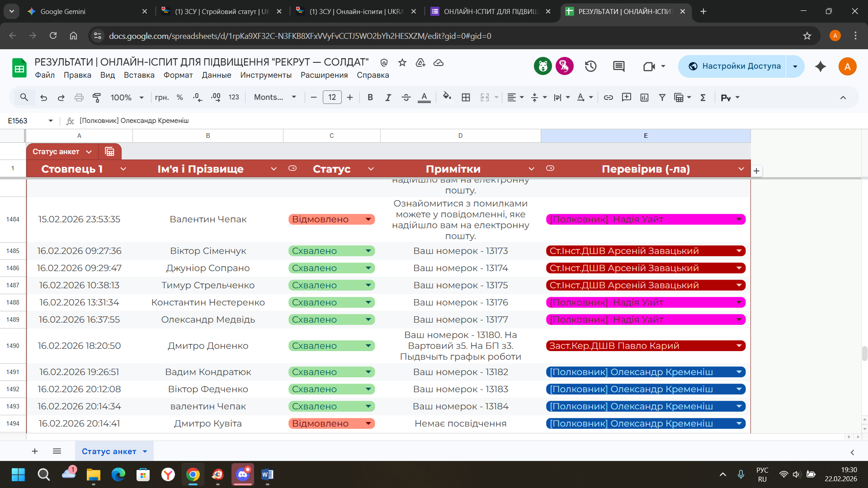Open the Вставка menu

tap(139, 75)
